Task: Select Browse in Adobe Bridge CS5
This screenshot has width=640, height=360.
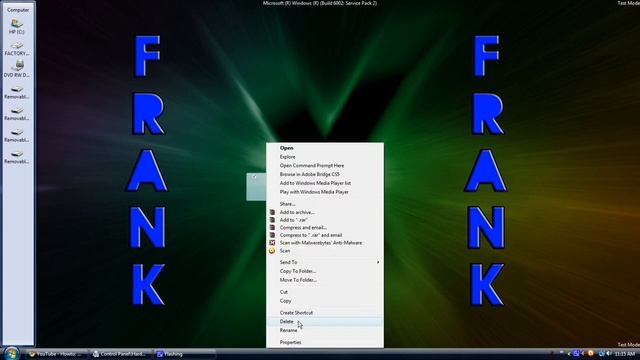Action: [324, 174]
